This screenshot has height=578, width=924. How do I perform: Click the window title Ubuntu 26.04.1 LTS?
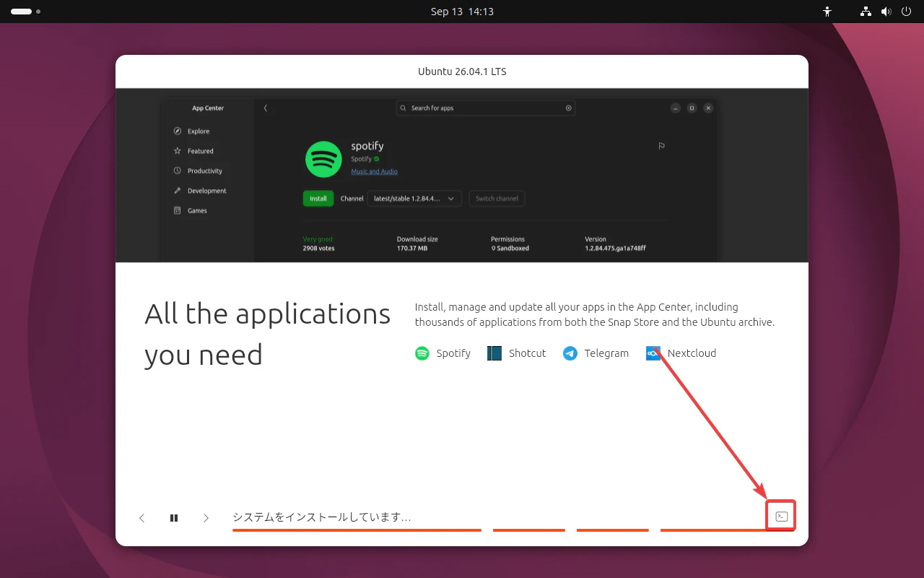462,72
